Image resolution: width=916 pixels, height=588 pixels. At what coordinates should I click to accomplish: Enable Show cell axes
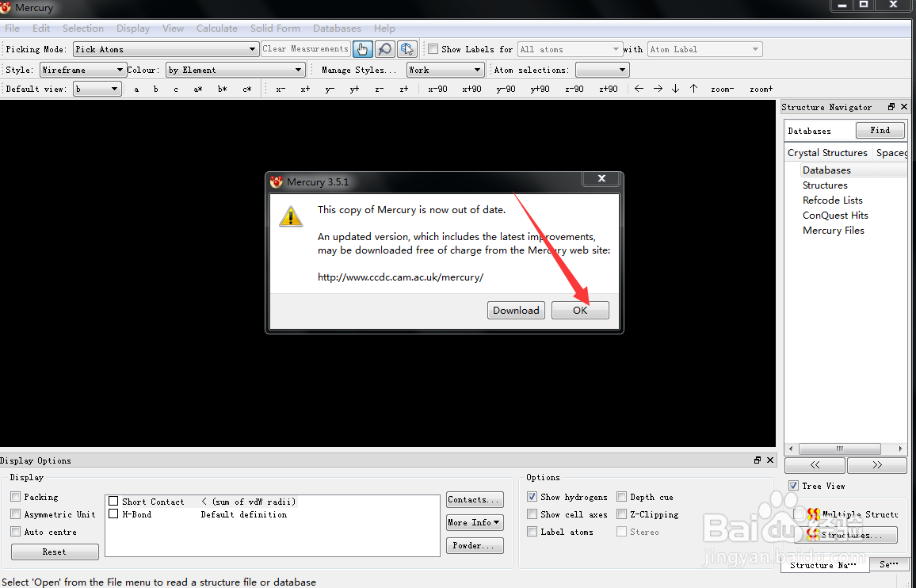[532, 514]
